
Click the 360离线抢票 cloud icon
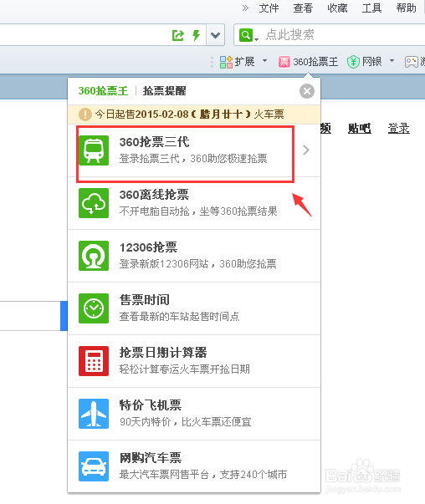(x=94, y=203)
